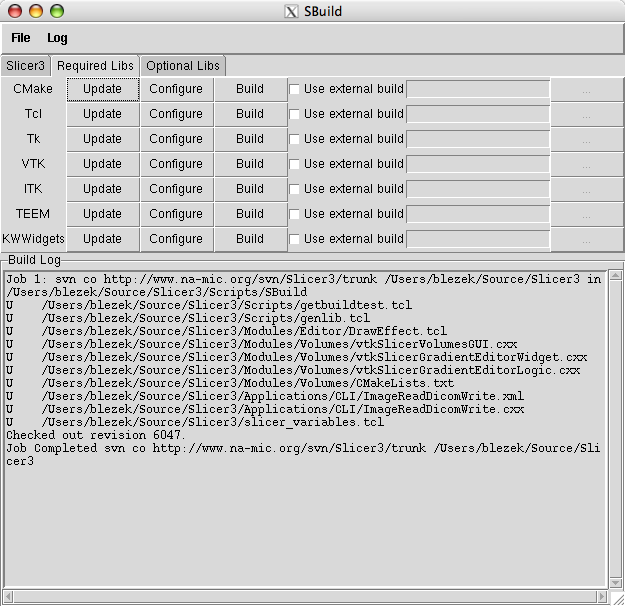
Task: Switch to the Slicer3 tab
Action: pos(26,66)
